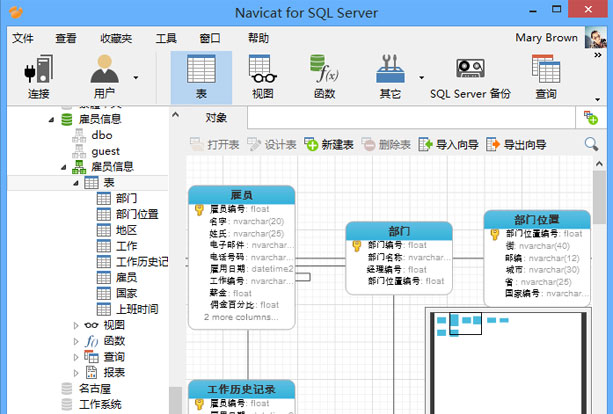This screenshot has height=414, width=613.
Task: Click the diagram vertical scrollbar thumb
Action: pyautogui.click(x=599, y=197)
